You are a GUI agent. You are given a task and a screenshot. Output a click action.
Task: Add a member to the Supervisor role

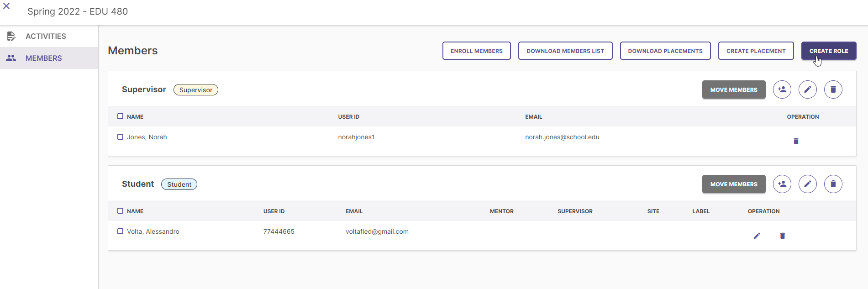click(782, 89)
